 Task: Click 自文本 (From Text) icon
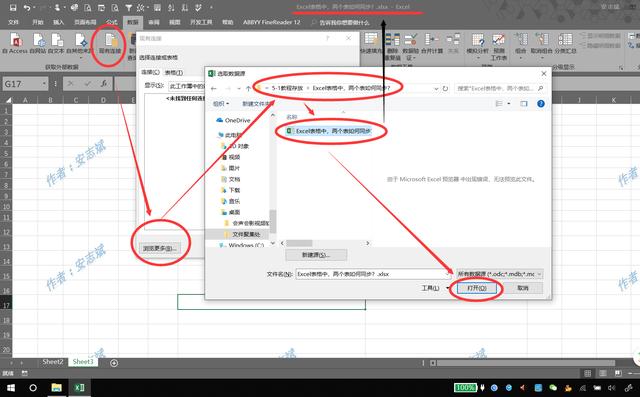(x=56, y=43)
